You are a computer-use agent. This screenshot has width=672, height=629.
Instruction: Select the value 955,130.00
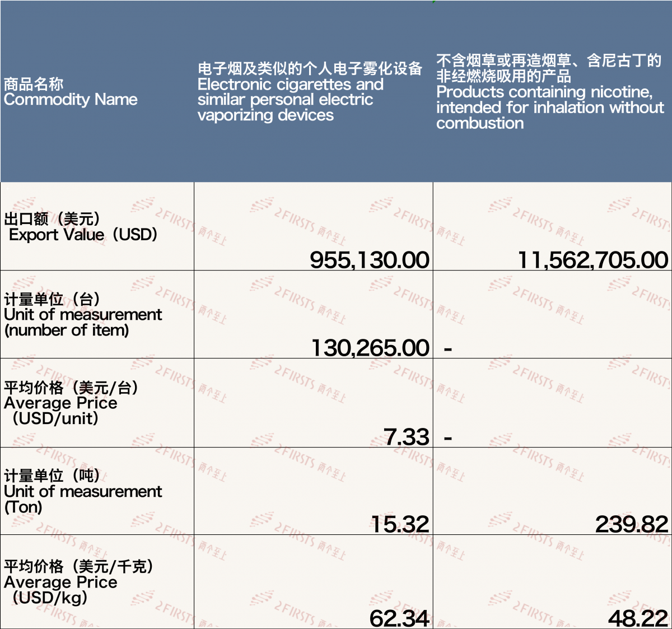point(370,260)
